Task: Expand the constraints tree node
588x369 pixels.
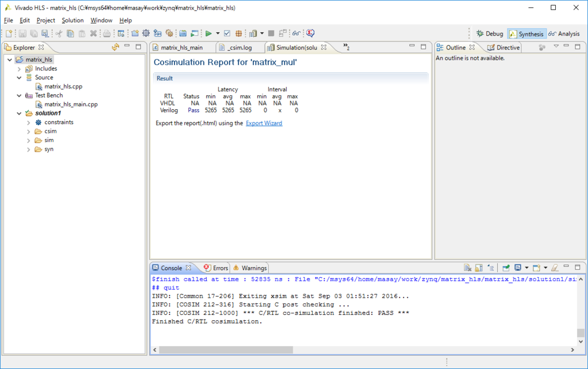Action: click(x=29, y=122)
